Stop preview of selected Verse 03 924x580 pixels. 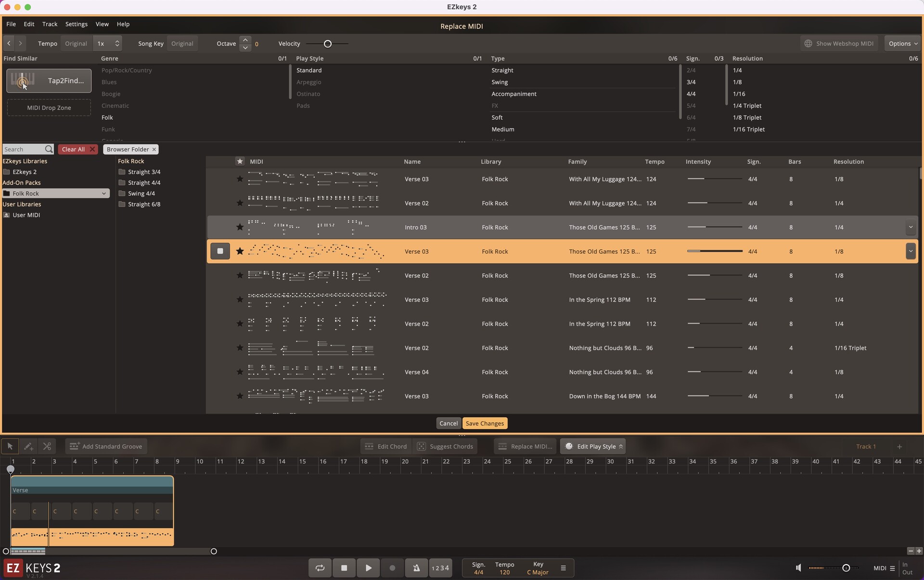[x=220, y=251]
